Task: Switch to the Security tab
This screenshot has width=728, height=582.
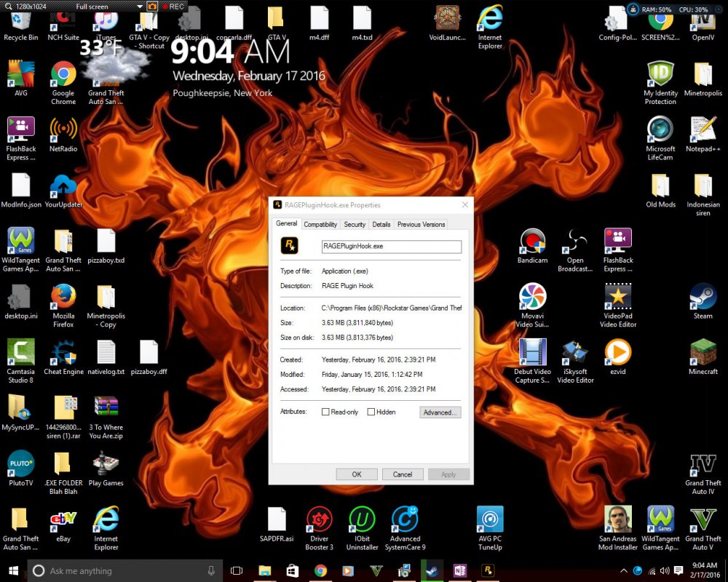Action: 355,224
